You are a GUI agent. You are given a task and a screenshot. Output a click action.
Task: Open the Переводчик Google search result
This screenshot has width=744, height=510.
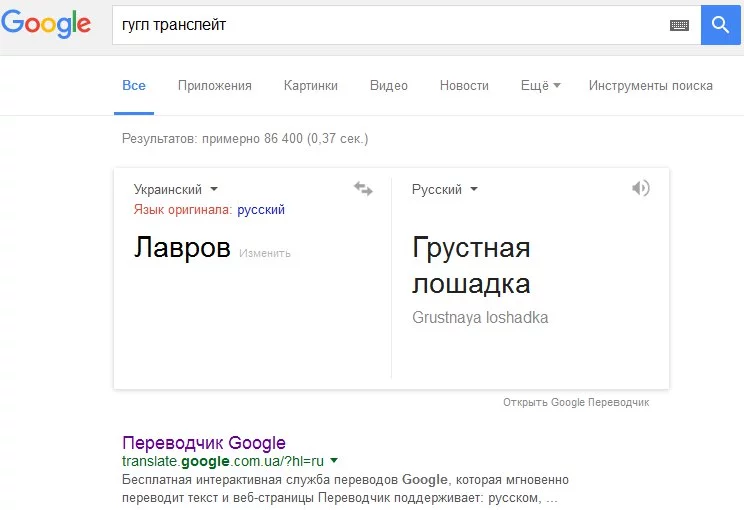(x=203, y=443)
